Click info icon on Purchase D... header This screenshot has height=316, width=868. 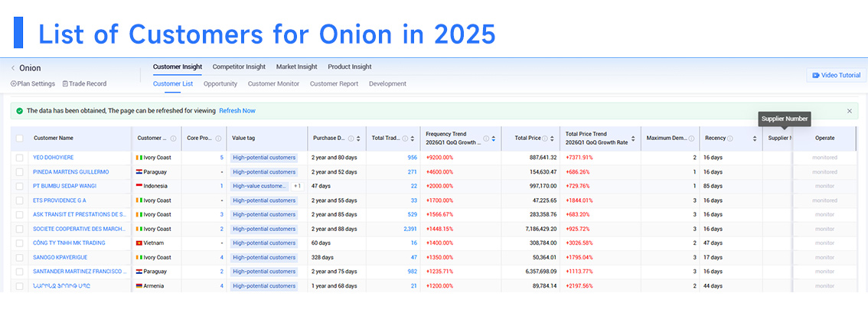pos(351,138)
